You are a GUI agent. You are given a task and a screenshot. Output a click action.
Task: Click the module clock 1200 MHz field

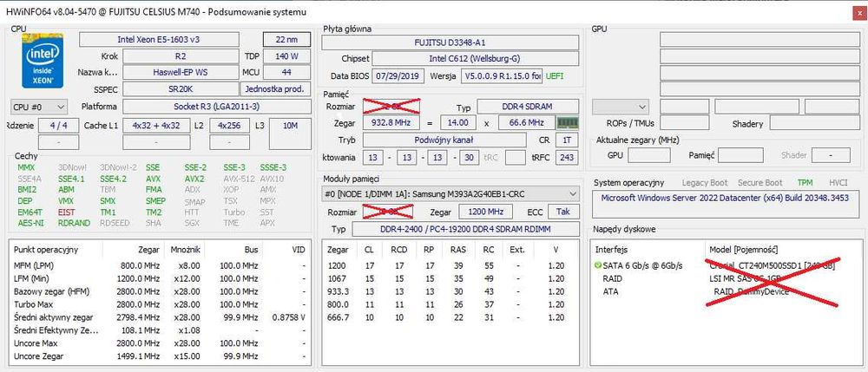pos(485,212)
